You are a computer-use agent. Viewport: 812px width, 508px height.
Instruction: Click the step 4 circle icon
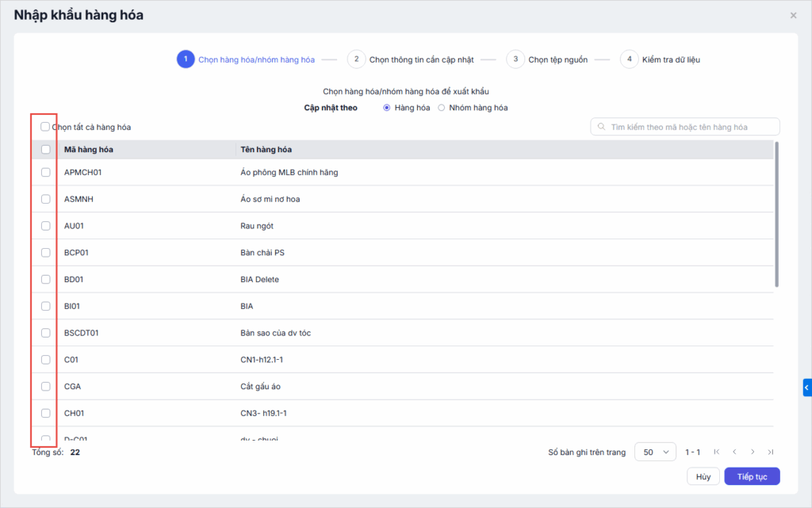point(630,59)
